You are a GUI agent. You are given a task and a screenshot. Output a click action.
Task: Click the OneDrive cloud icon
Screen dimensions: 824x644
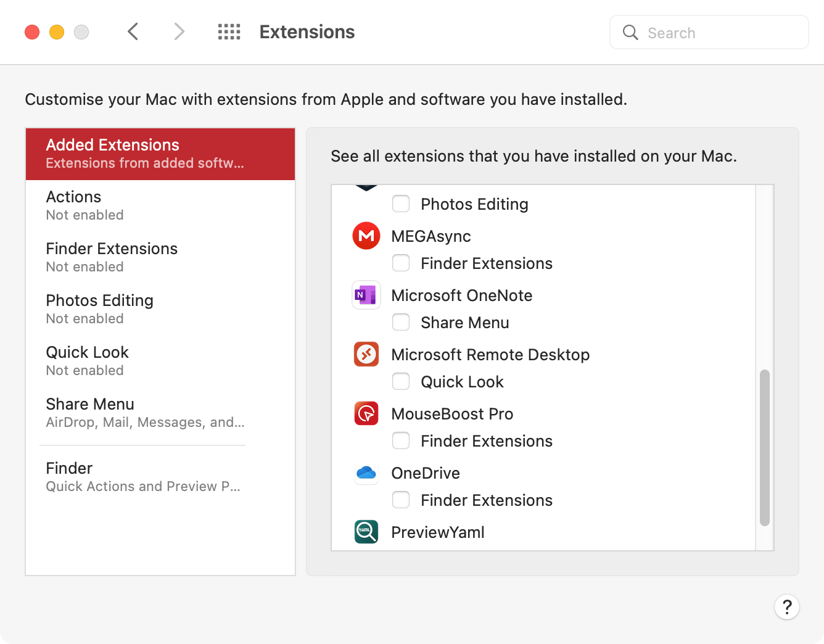point(366,473)
